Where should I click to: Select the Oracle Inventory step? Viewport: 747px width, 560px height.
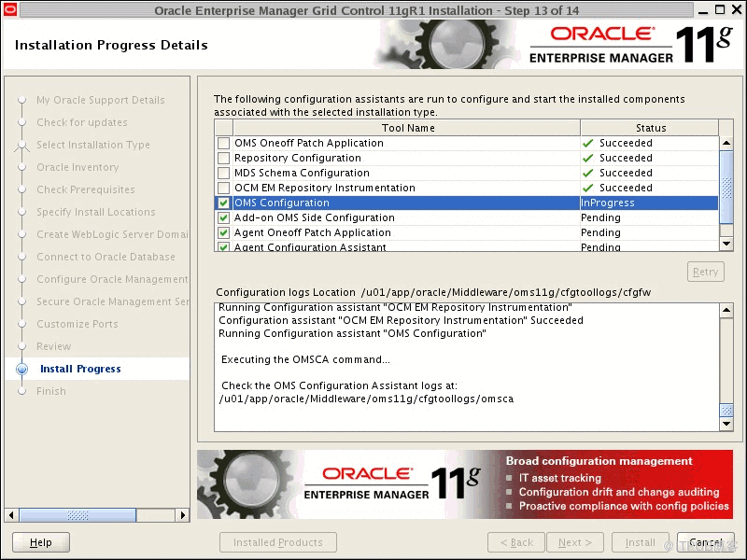click(x=78, y=168)
